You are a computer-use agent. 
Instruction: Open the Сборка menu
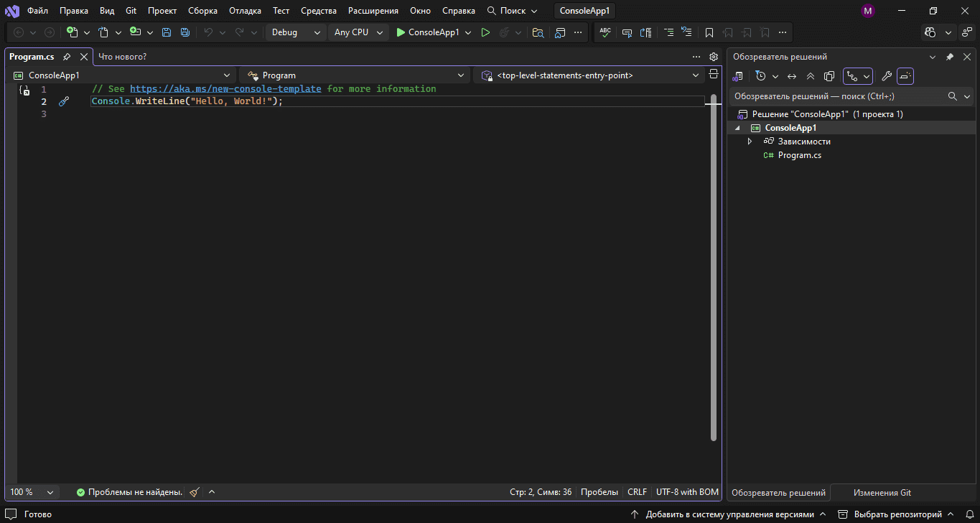point(202,11)
